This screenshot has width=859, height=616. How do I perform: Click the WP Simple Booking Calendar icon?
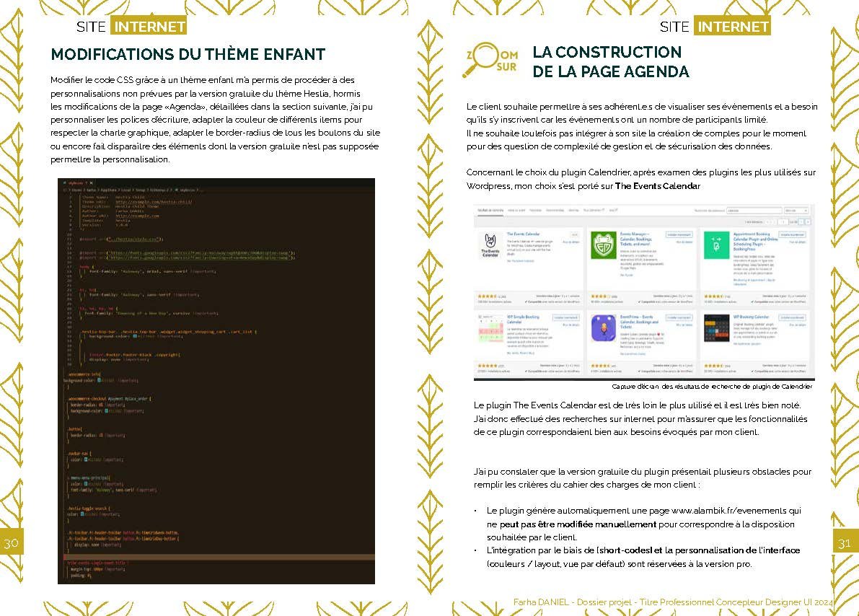click(x=490, y=330)
